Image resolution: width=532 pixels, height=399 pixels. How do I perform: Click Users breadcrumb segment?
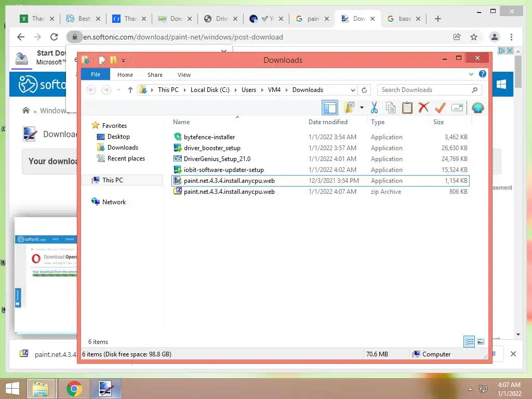point(249,90)
